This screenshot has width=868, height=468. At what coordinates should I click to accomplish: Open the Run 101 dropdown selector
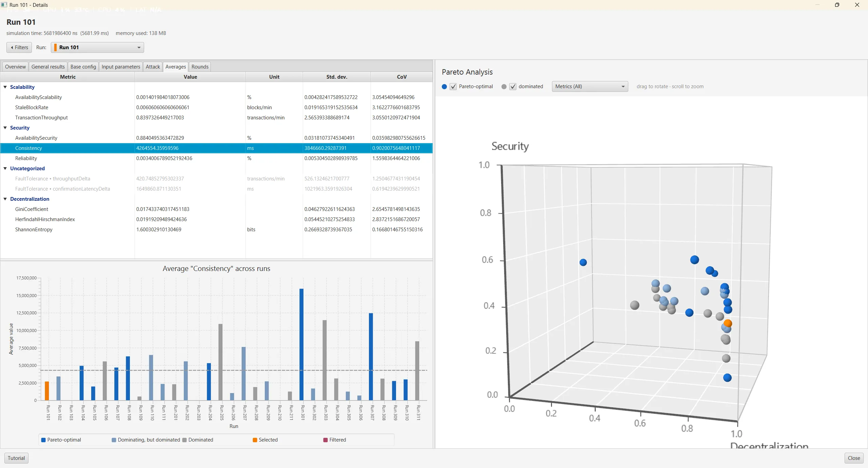(x=97, y=47)
